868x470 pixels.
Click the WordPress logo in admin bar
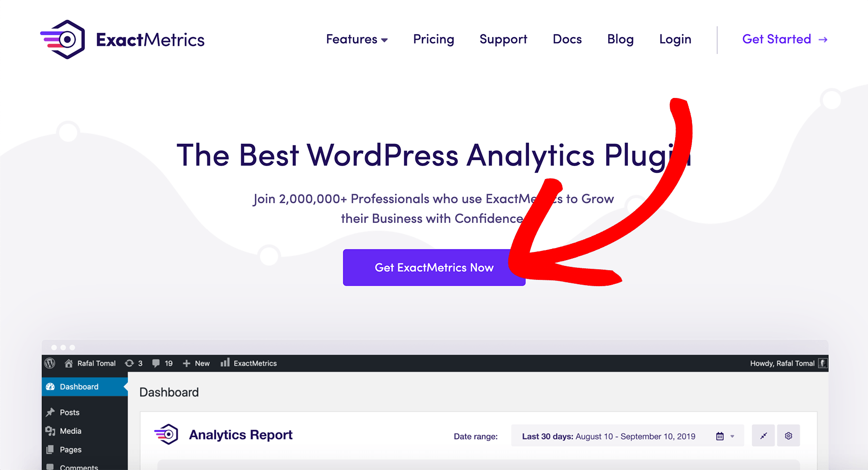point(50,363)
